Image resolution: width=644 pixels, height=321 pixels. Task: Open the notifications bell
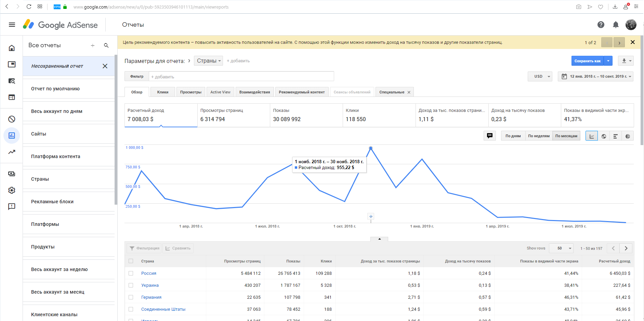pos(616,25)
